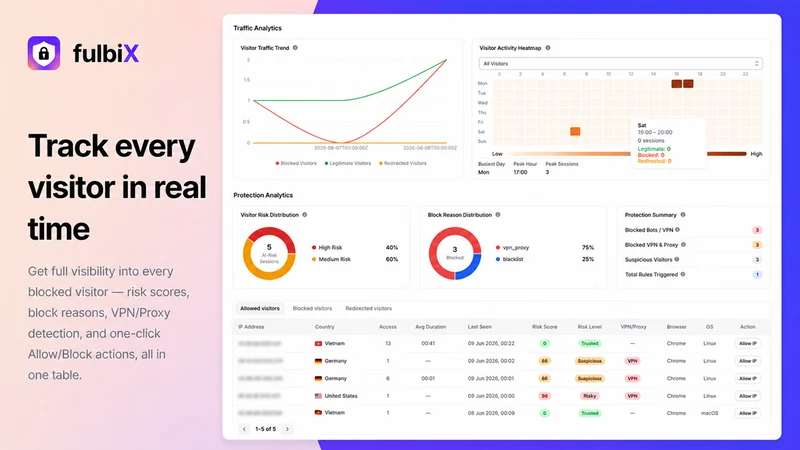Click info icon next to Blocked VPN & Proxy

click(683, 244)
